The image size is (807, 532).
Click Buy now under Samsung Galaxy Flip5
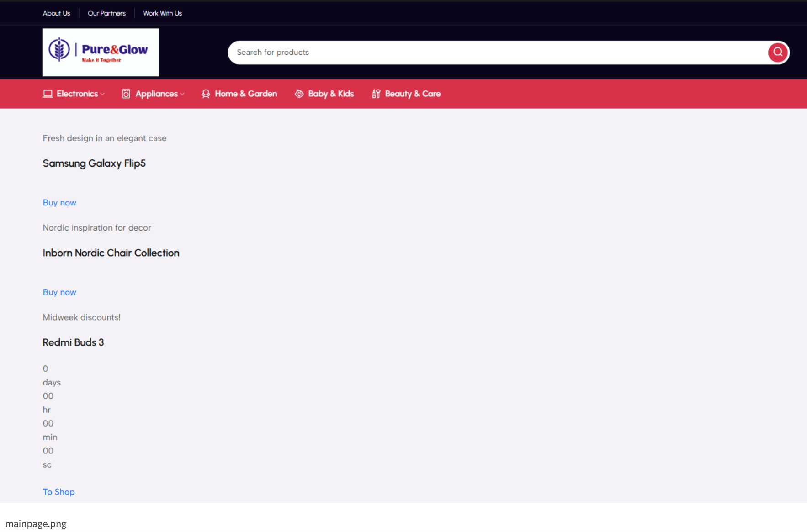tap(59, 203)
